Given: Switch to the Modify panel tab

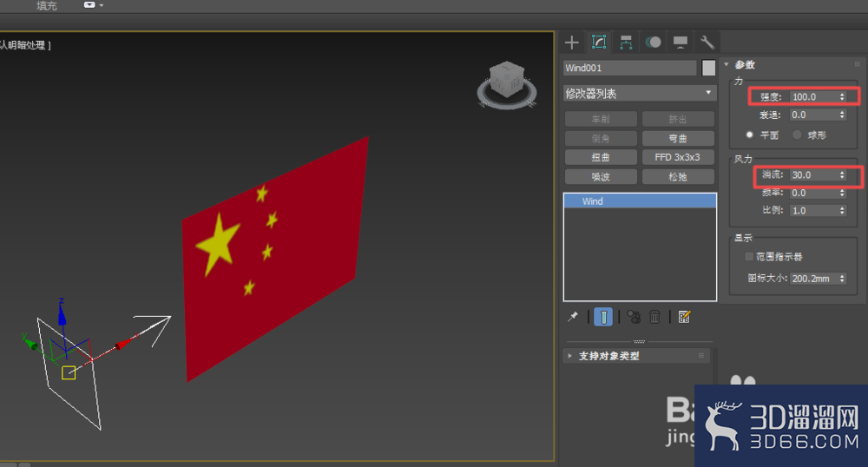Looking at the screenshot, I should [599, 43].
